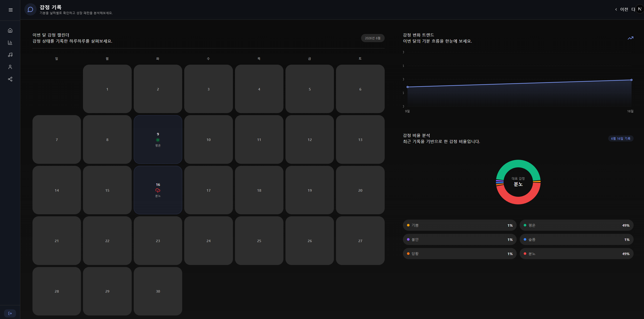Go to Home via the sidebar house icon
644x319 pixels.
[10, 30]
